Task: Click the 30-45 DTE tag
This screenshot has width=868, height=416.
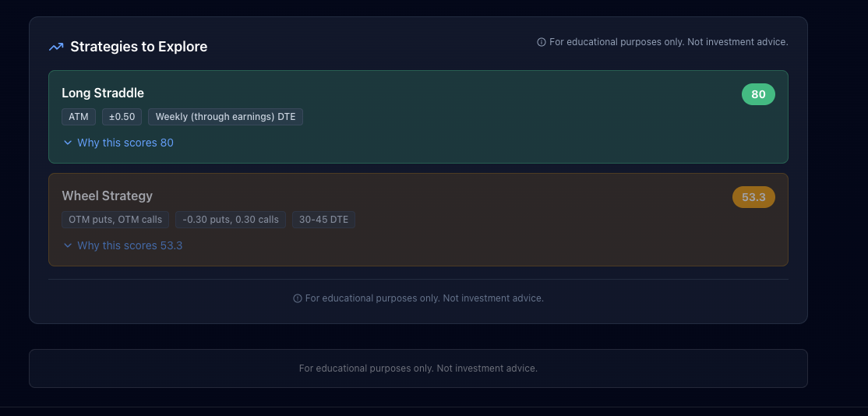Action: (323, 220)
